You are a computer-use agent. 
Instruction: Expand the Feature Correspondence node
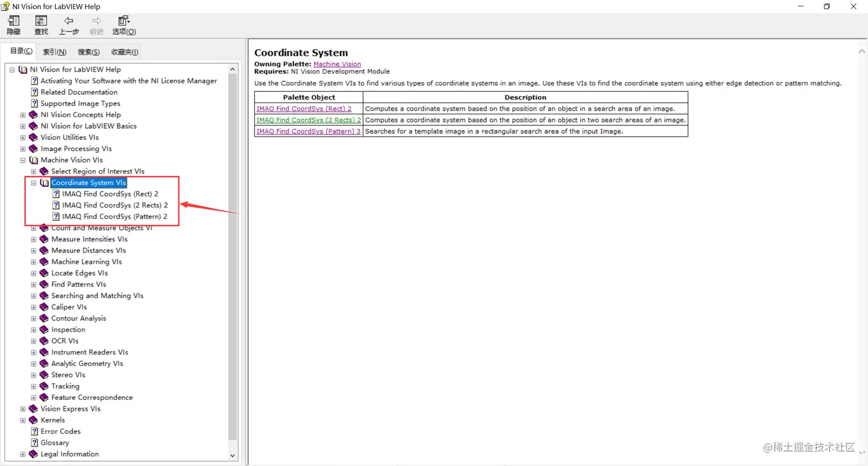click(34, 398)
